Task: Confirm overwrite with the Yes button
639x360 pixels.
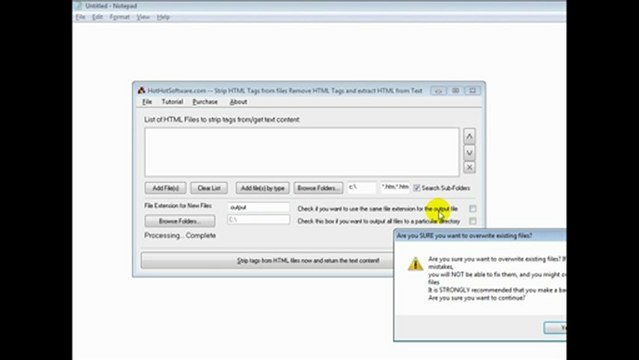Action: [x=555, y=327]
